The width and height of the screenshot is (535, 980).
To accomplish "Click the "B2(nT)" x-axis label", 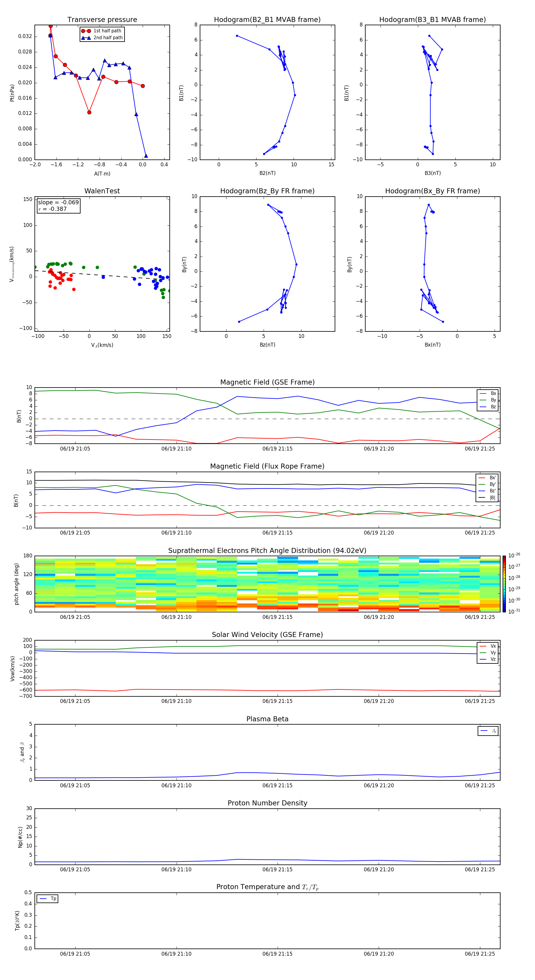I will click(x=267, y=173).
